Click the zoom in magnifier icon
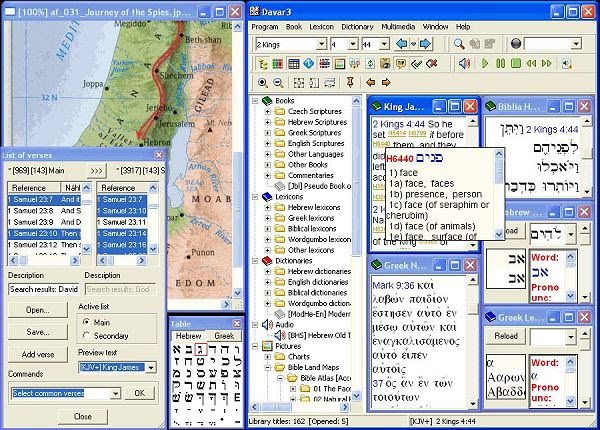600x430 pixels. (x=263, y=82)
